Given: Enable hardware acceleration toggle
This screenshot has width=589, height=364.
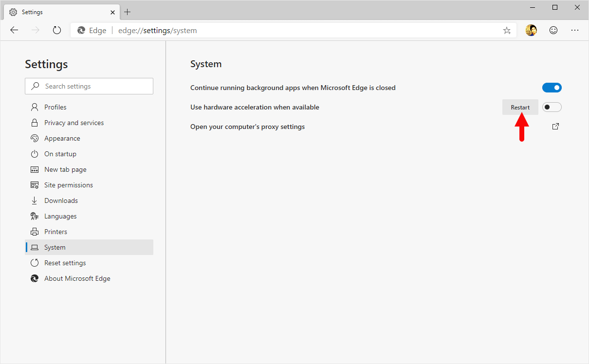Looking at the screenshot, I should pos(552,107).
